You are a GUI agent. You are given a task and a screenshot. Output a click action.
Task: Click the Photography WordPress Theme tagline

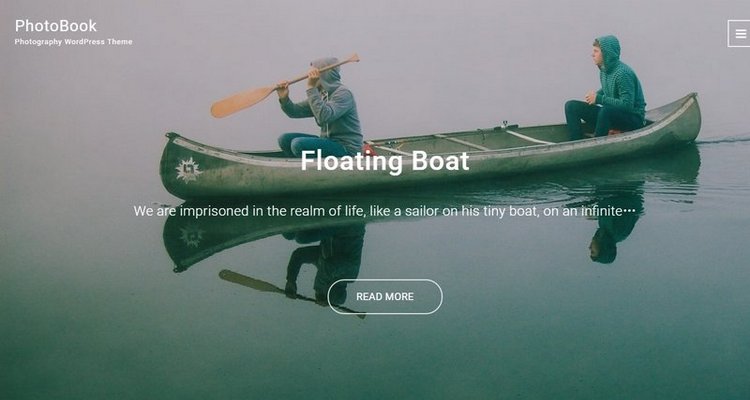tap(73, 42)
